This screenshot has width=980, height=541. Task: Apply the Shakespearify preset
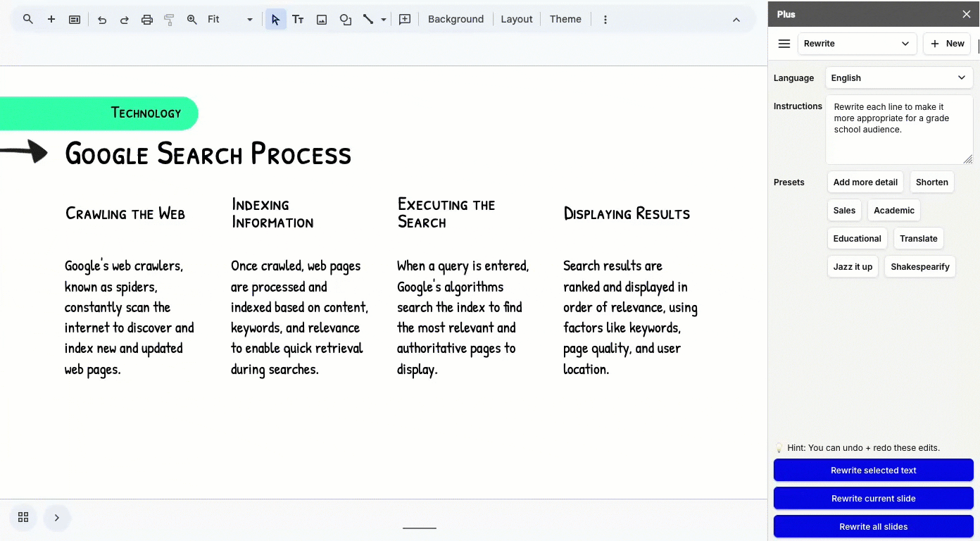pyautogui.click(x=920, y=267)
